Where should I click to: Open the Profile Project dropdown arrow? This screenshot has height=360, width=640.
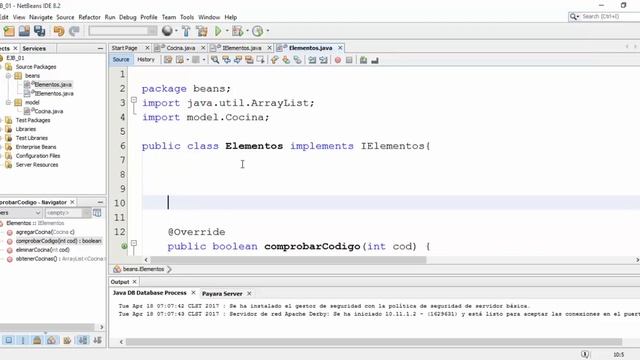268,31
